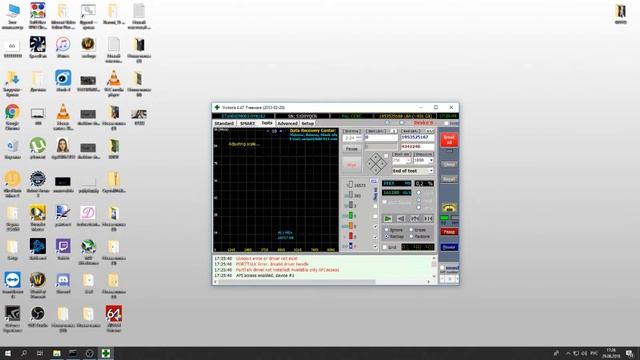Click the red Passp button
The height and width of the screenshot is (360, 640).
point(449,232)
